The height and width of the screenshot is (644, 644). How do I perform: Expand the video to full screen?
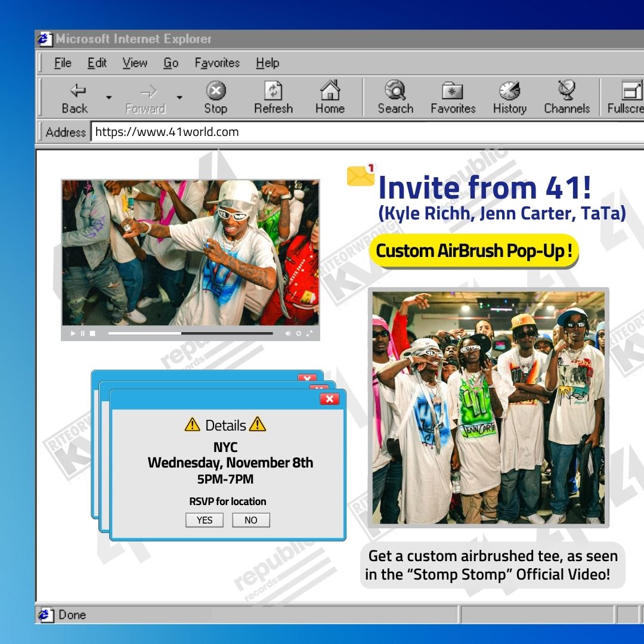309,333
